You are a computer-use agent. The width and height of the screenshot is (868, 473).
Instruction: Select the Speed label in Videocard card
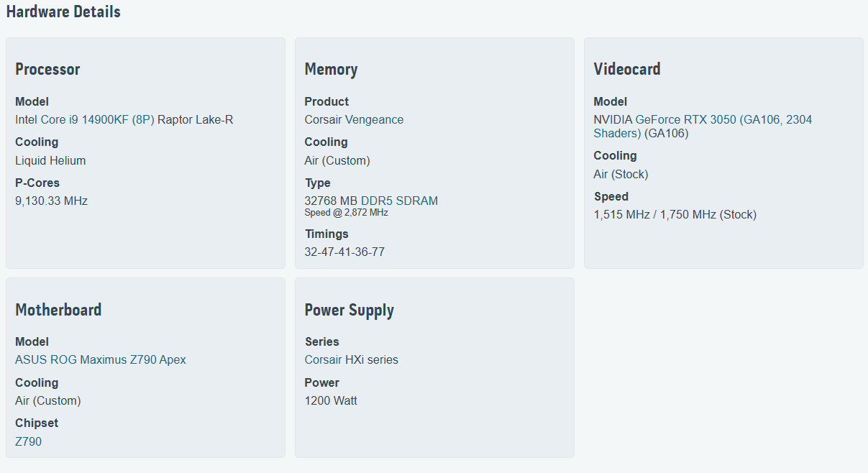[611, 196]
